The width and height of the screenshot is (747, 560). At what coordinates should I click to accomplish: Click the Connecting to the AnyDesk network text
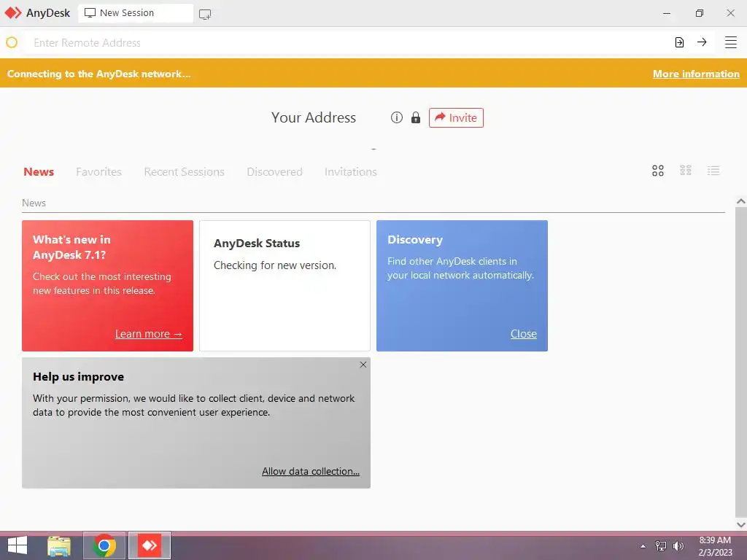click(98, 74)
